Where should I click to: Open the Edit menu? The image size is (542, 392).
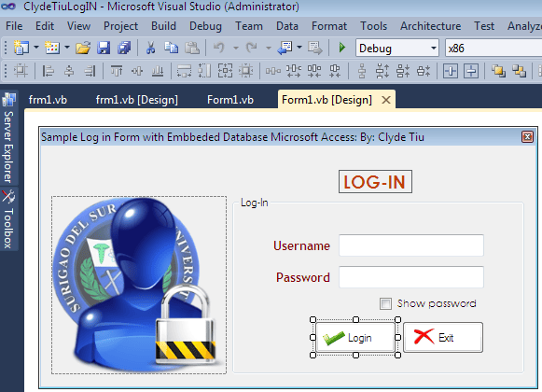click(x=45, y=26)
